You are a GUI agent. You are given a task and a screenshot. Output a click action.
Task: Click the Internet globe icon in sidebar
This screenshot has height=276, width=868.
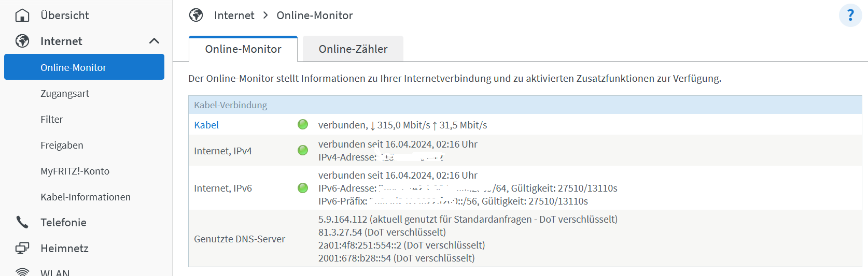tap(22, 41)
